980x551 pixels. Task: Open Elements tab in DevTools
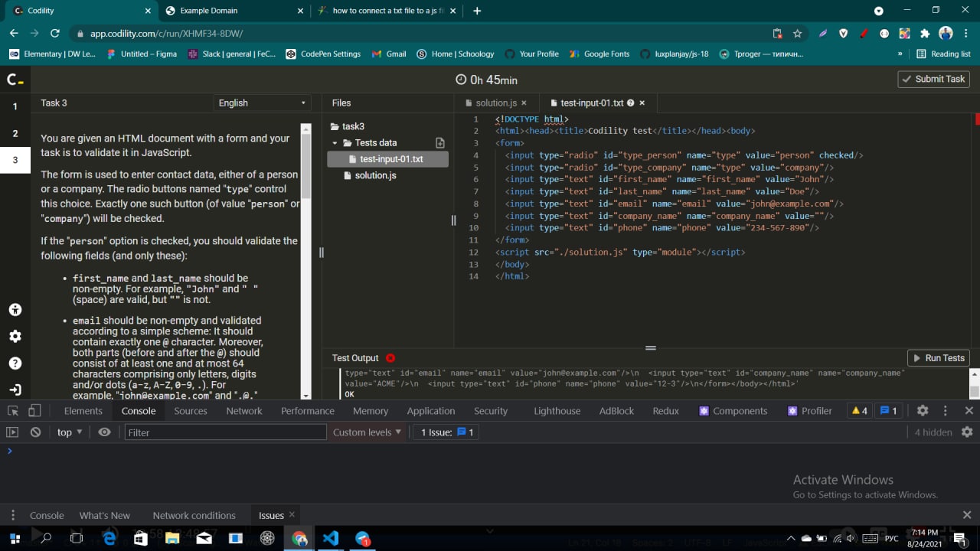(x=83, y=411)
